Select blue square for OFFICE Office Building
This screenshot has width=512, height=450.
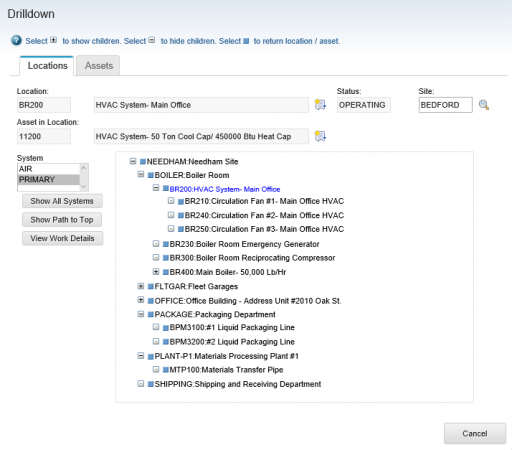[151, 301]
